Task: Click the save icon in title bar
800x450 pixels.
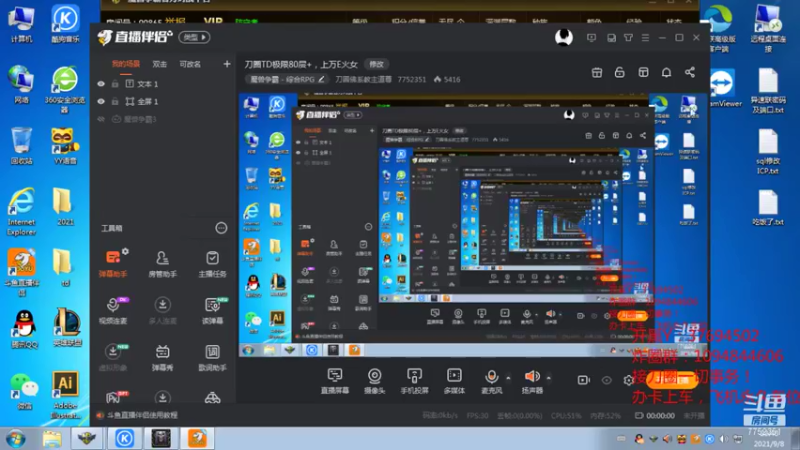Action: pyautogui.click(x=611, y=38)
